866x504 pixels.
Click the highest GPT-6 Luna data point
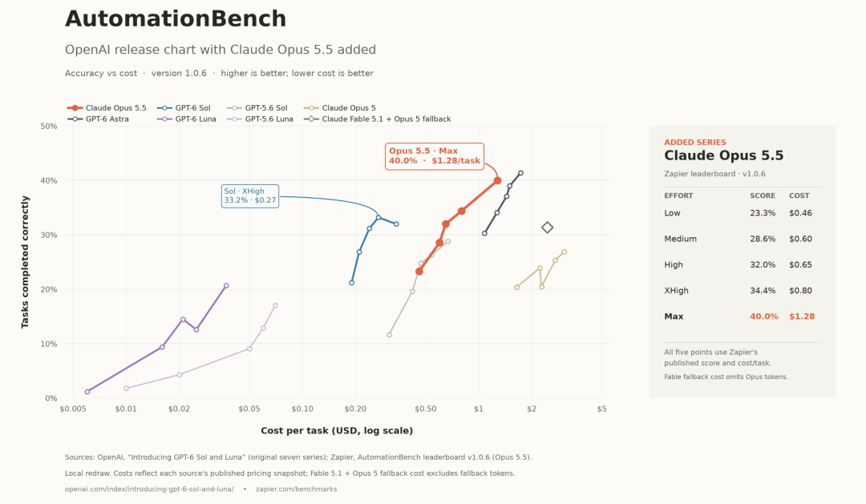[x=226, y=286]
